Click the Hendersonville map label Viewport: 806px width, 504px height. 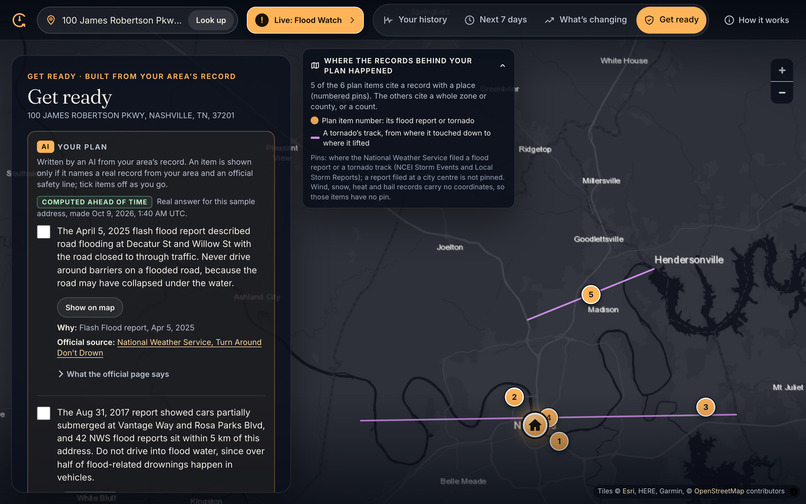click(x=689, y=260)
